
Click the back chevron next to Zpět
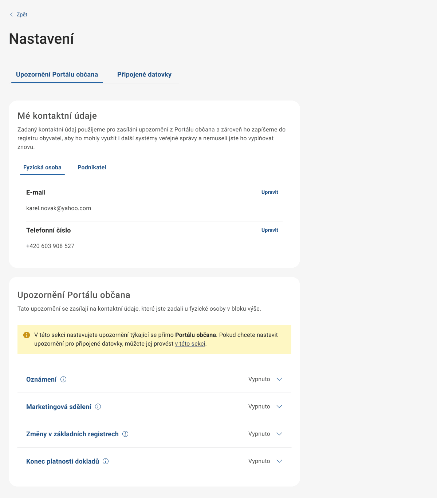coord(11,15)
